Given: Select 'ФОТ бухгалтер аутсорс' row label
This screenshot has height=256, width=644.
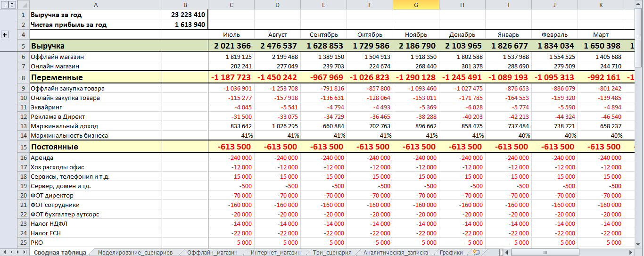Looking at the screenshot, I should point(96,214).
